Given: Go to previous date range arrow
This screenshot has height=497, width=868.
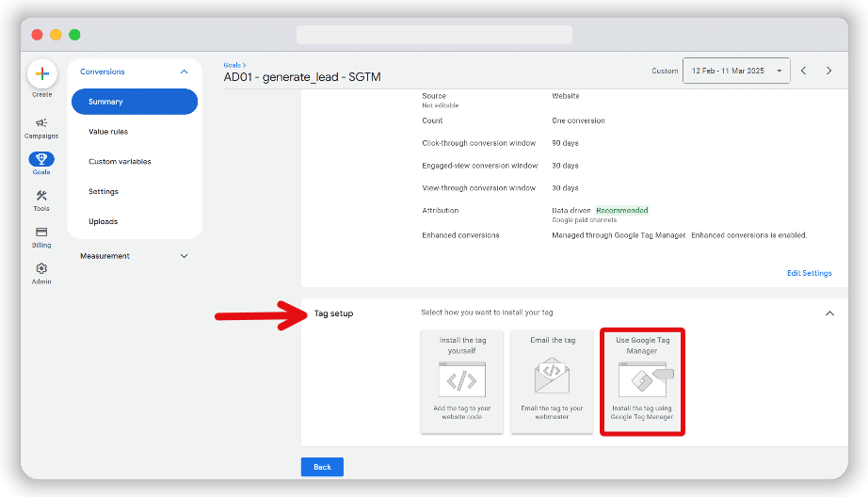Looking at the screenshot, I should [803, 71].
